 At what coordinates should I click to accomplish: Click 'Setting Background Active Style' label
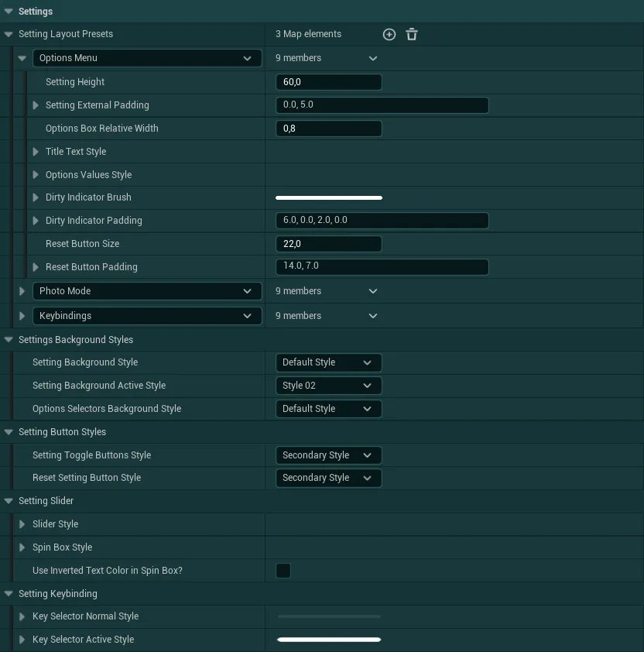point(99,386)
